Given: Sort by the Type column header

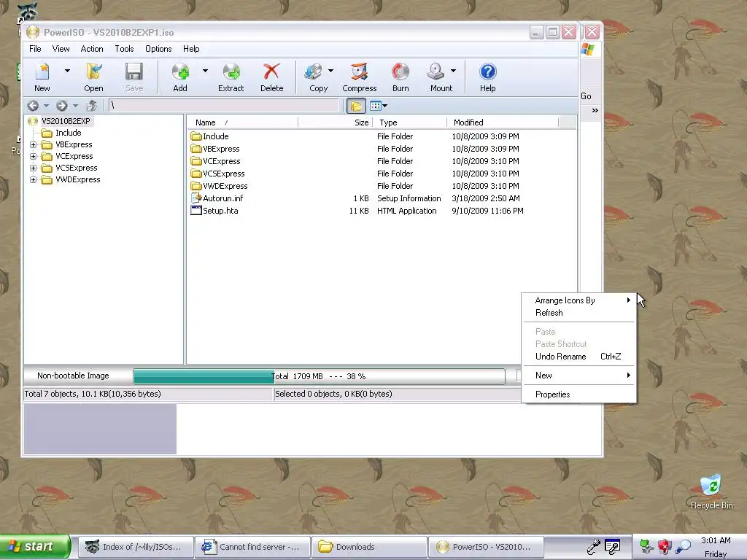Looking at the screenshot, I should point(410,122).
